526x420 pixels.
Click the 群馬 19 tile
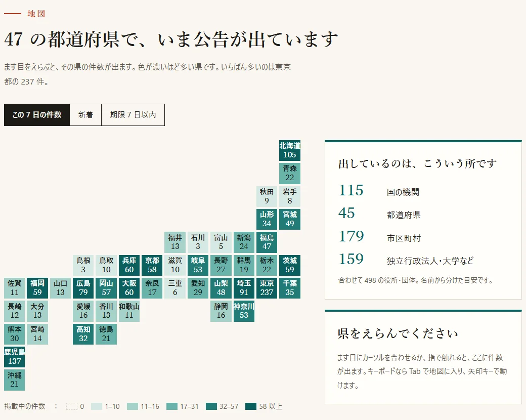click(244, 265)
